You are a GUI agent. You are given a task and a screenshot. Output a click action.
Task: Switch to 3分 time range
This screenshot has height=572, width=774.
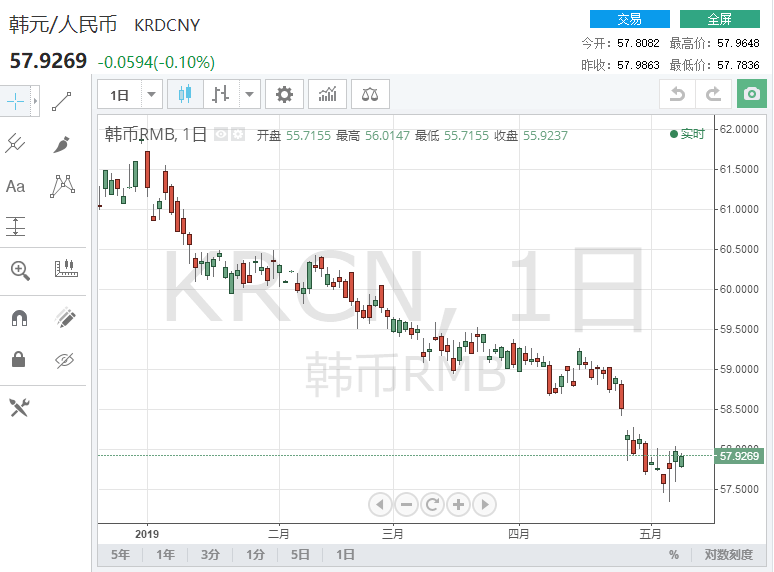(210, 555)
